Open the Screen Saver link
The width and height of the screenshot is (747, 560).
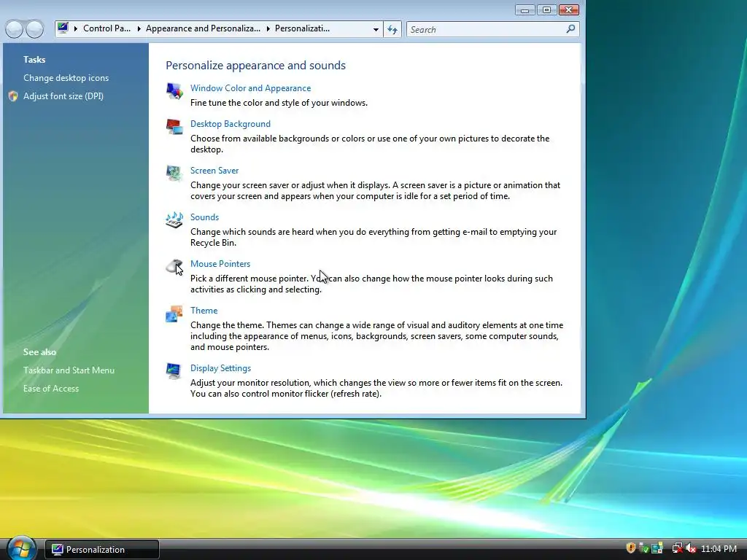coord(214,171)
